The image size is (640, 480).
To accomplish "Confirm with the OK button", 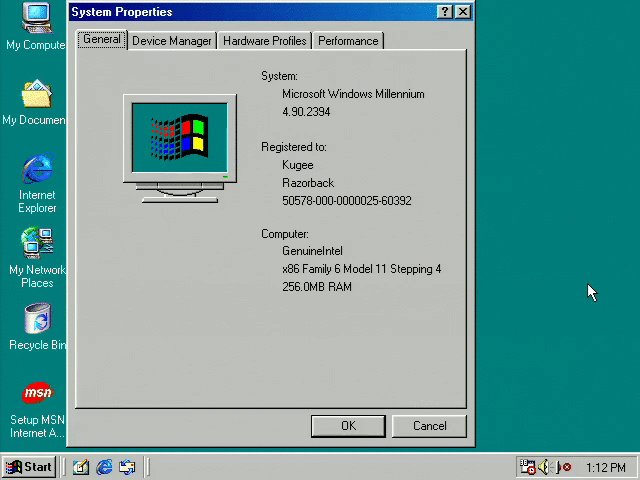I will (348, 426).
